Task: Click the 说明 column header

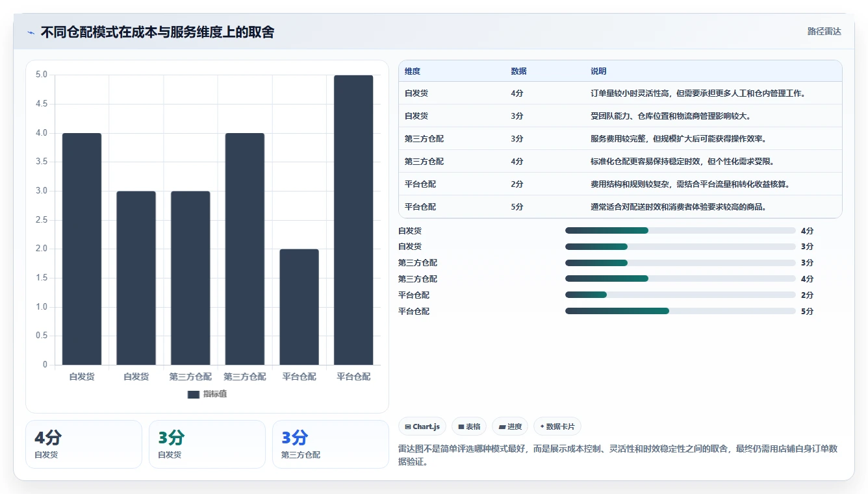Action: [x=598, y=71]
